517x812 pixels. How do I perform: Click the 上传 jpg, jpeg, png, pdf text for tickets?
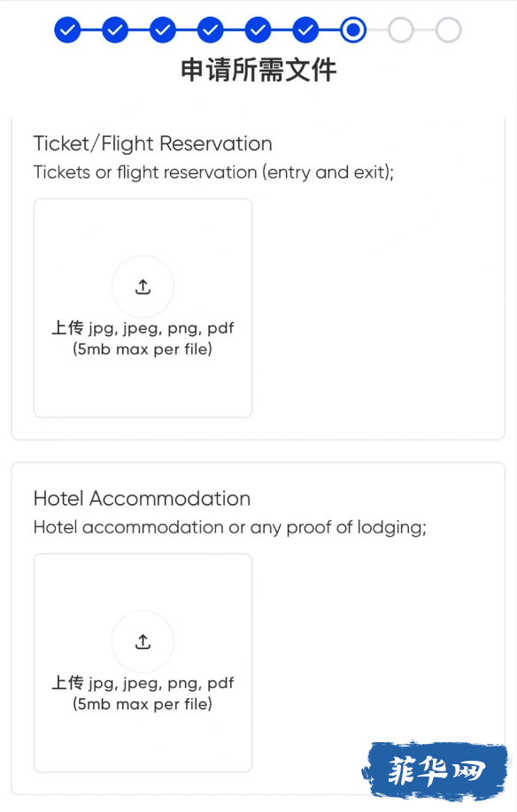pos(143,328)
